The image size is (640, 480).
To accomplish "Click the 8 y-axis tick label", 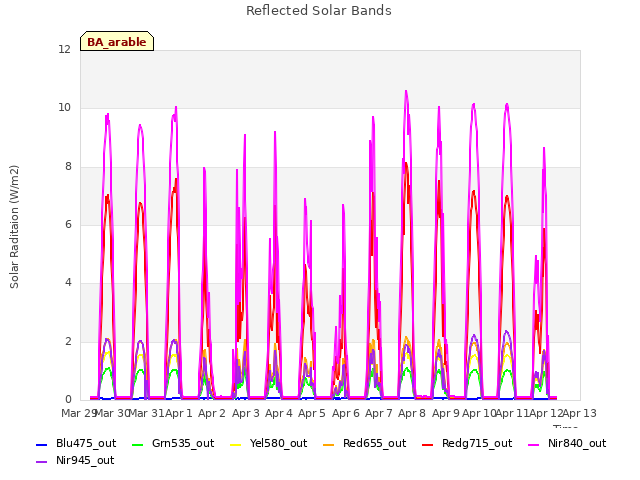I will point(68,167).
